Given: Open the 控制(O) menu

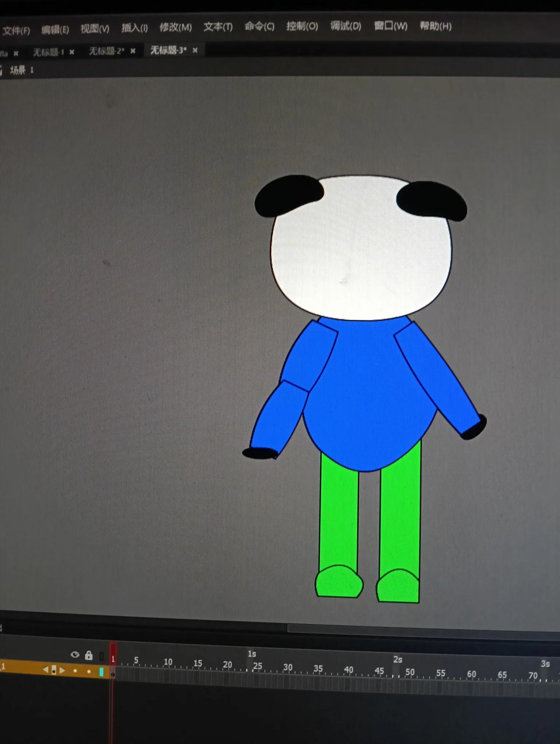Looking at the screenshot, I should [302, 26].
